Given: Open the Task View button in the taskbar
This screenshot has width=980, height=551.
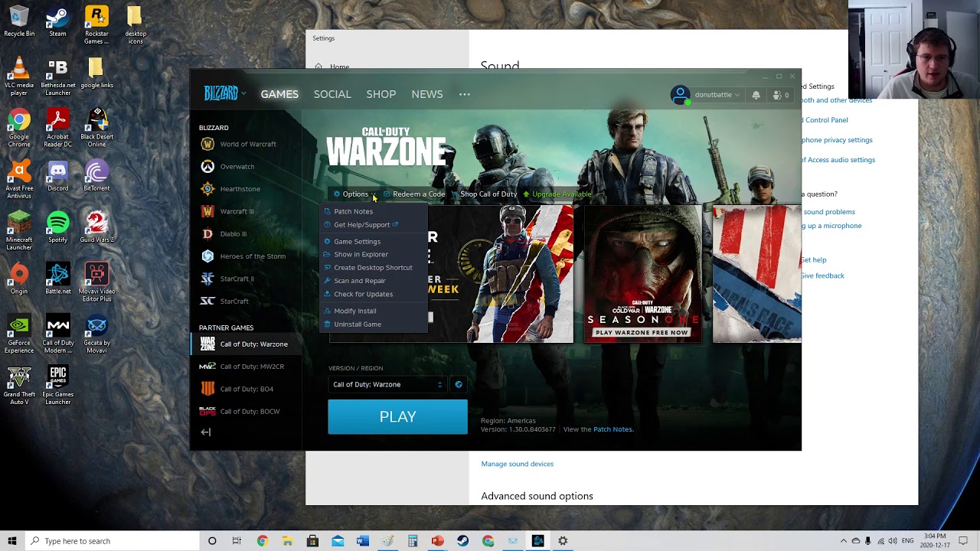Looking at the screenshot, I should 237,541.
